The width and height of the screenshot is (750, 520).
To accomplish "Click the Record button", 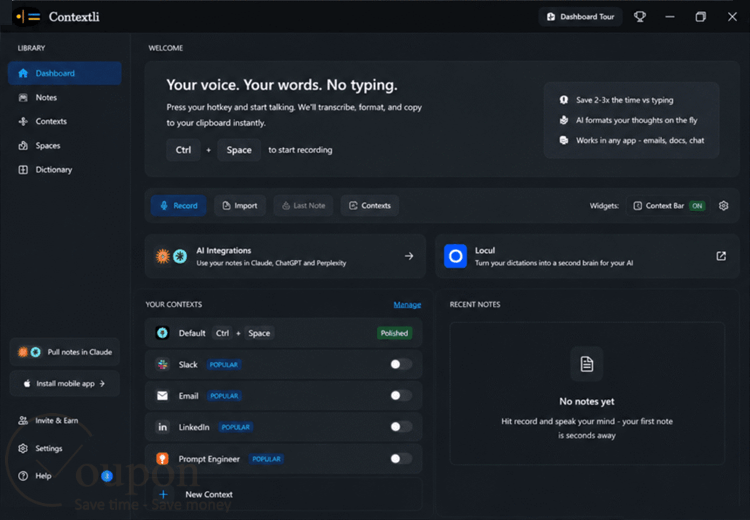I will tap(178, 206).
